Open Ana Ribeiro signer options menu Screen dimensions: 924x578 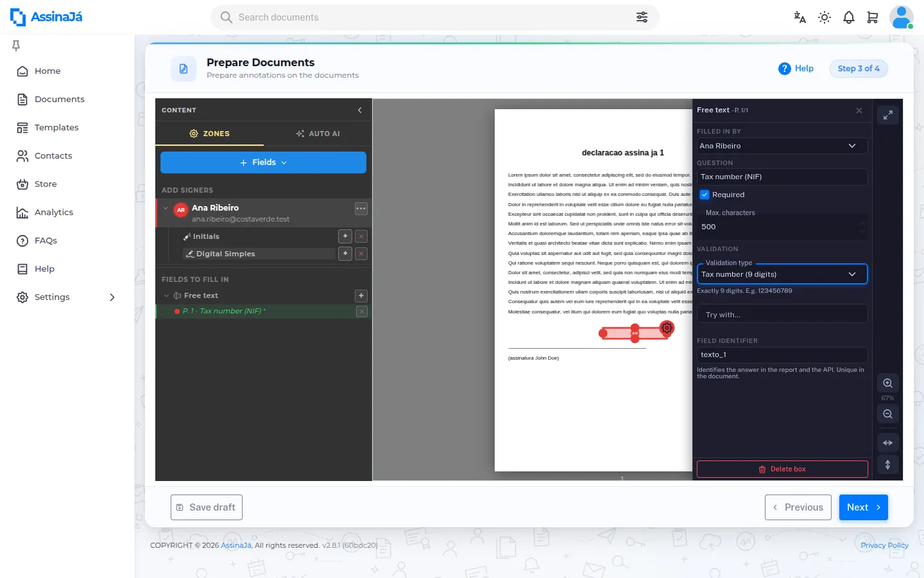click(361, 209)
